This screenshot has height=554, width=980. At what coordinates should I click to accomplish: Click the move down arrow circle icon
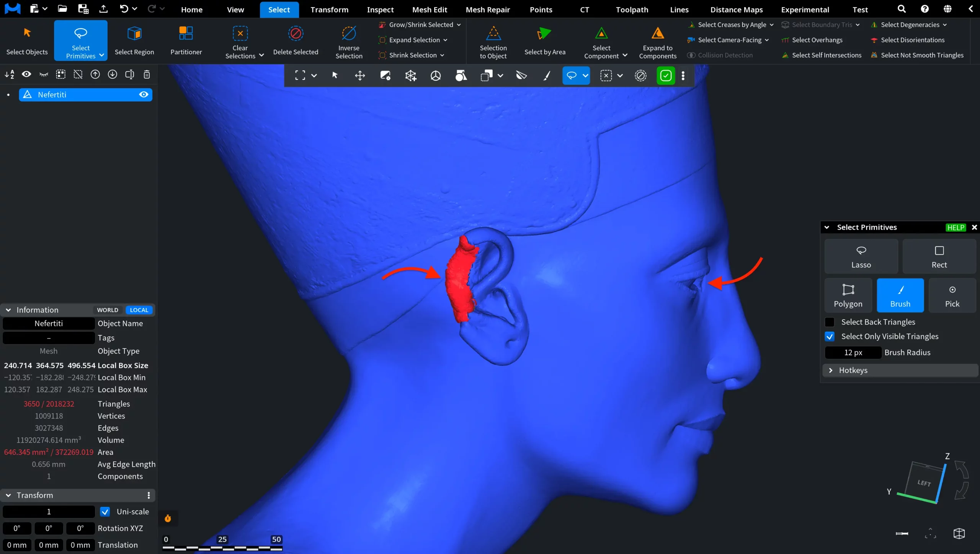(x=112, y=74)
